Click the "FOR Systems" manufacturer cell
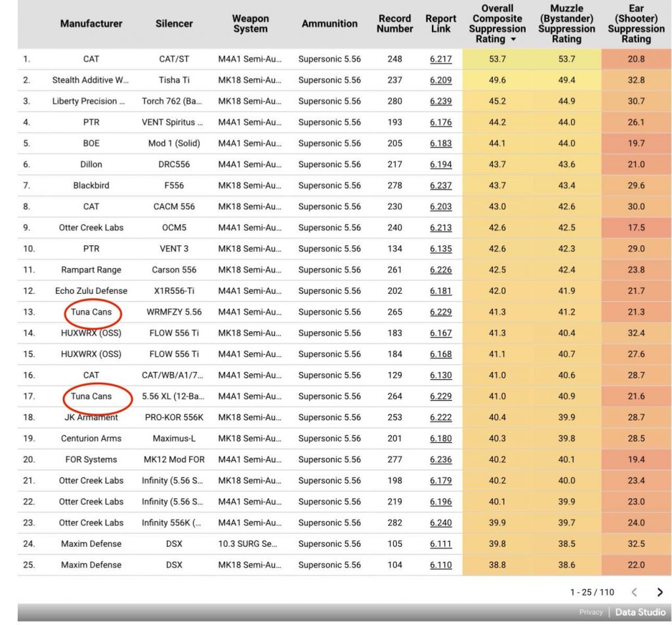This screenshot has height=625, width=672. coord(91,459)
